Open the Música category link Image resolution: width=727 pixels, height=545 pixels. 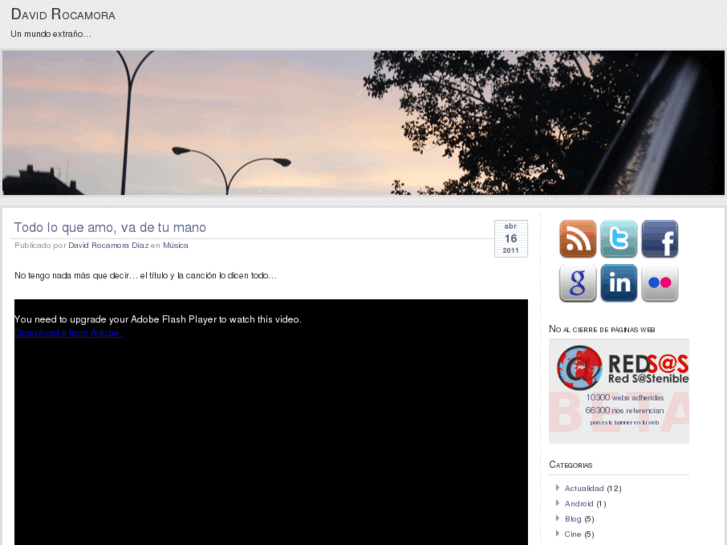coord(175,245)
